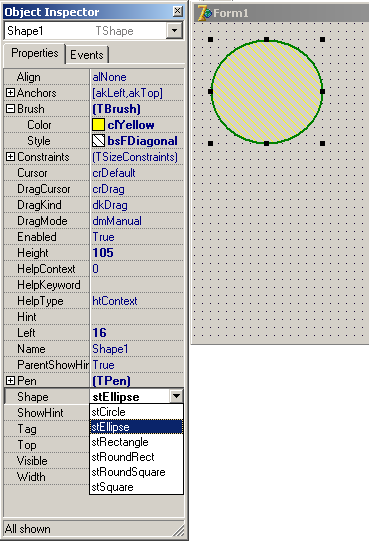Choose stRectangle from the Shape list
This screenshot has height=541, width=369.
136,442
